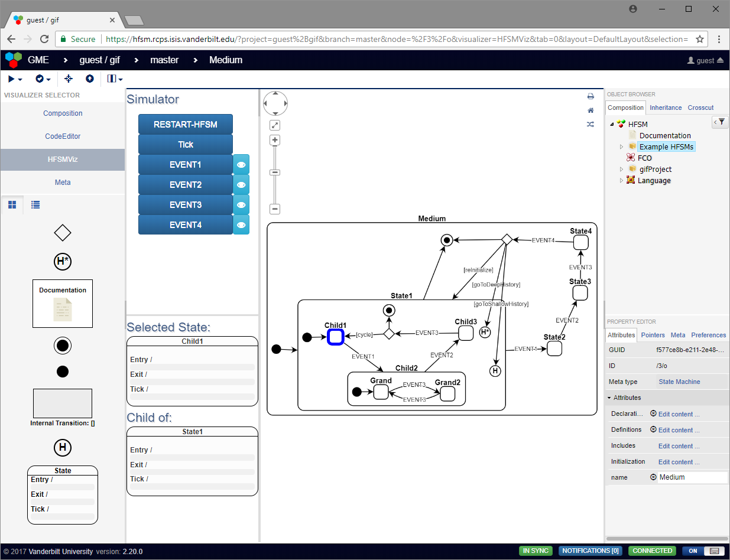Click the up-arrow circle toolbar icon
This screenshot has height=560, width=730.
(x=90, y=79)
